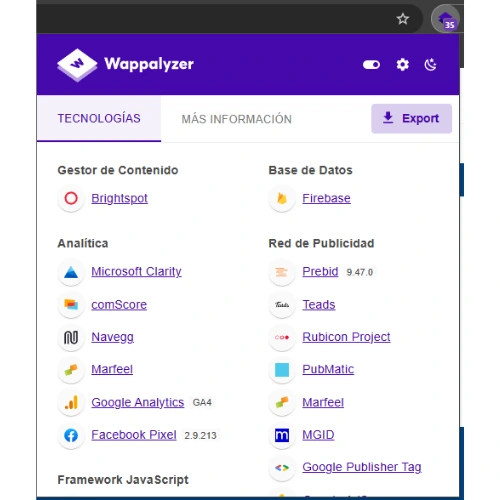500x500 pixels.
Task: Click the Gestor de Contenido heading
Action: click(118, 170)
